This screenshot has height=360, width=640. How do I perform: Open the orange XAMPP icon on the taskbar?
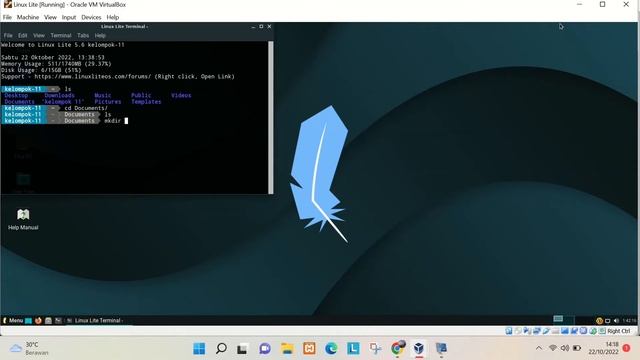[x=309, y=349]
